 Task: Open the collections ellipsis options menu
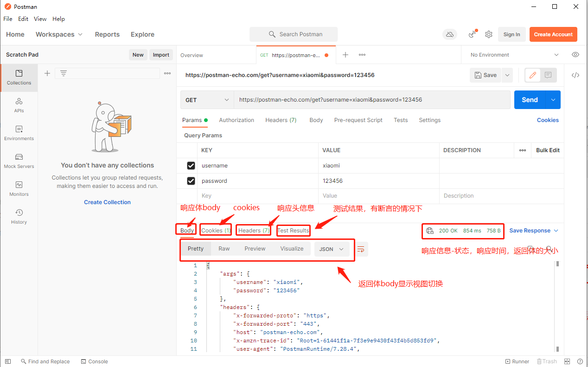point(167,73)
